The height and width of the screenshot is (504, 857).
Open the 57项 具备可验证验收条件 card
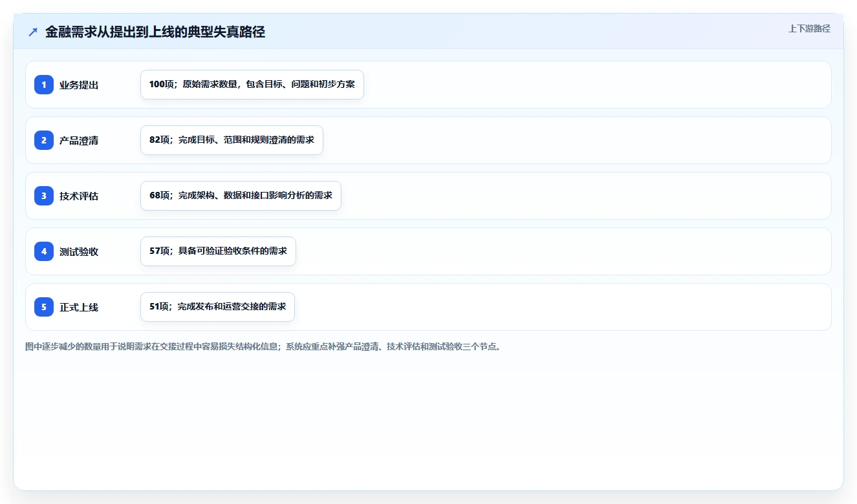(x=218, y=251)
